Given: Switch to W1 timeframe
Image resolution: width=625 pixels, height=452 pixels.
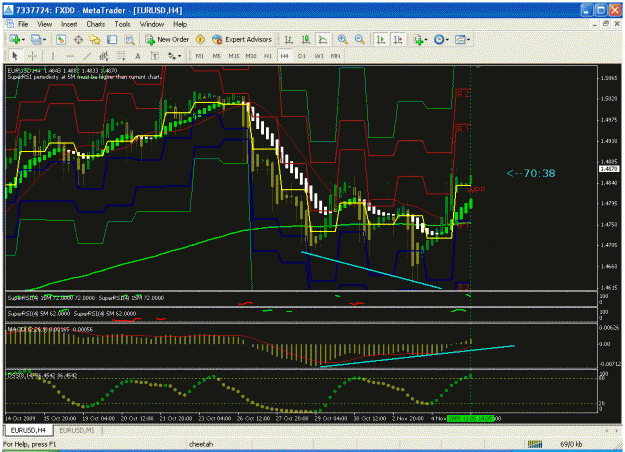Looking at the screenshot, I should [319, 56].
